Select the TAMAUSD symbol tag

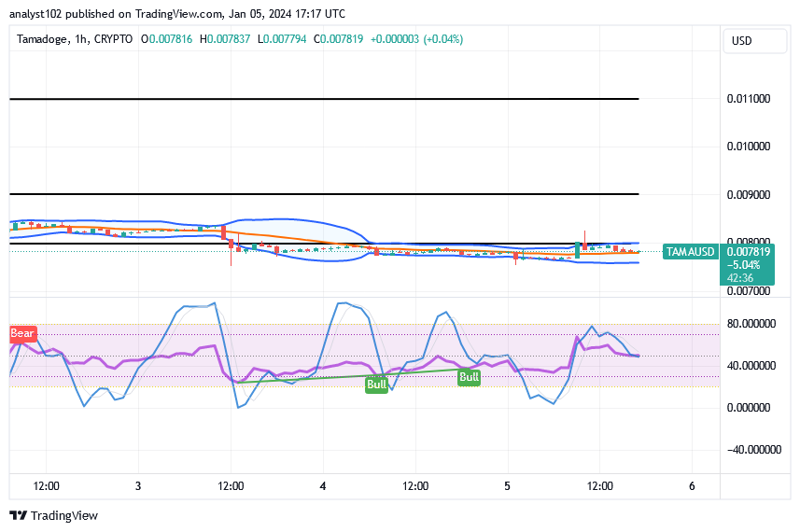coord(690,252)
